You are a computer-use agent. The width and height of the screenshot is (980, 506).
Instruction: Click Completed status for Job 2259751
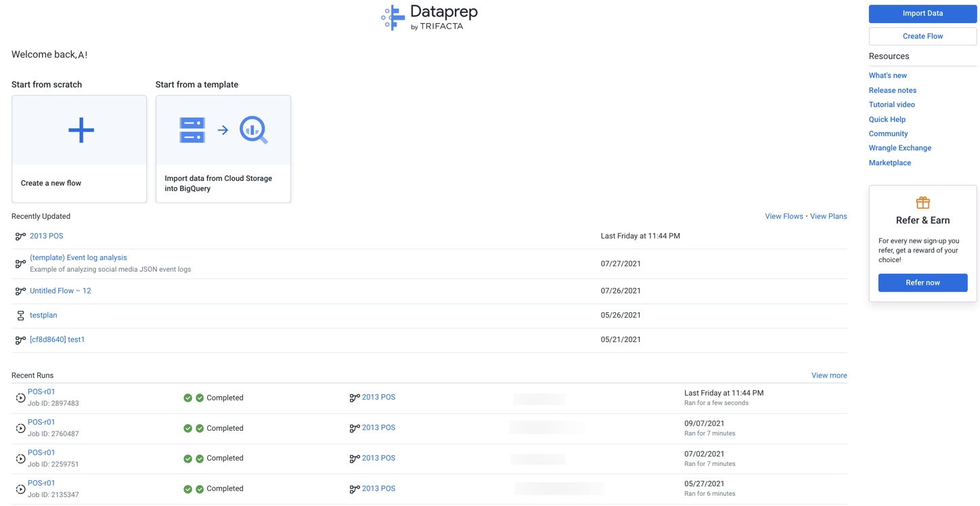(225, 459)
